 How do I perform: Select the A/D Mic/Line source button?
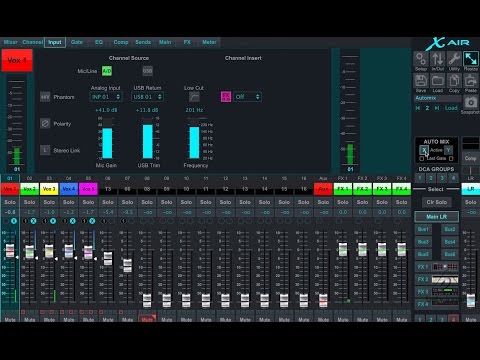107,71
